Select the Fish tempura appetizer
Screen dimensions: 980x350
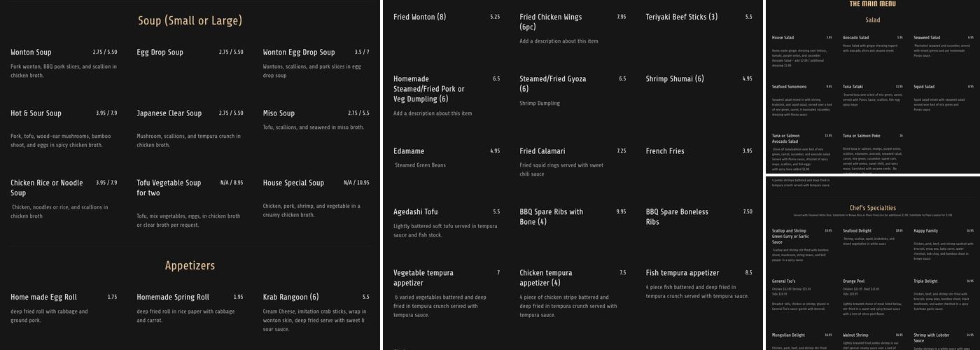point(682,273)
